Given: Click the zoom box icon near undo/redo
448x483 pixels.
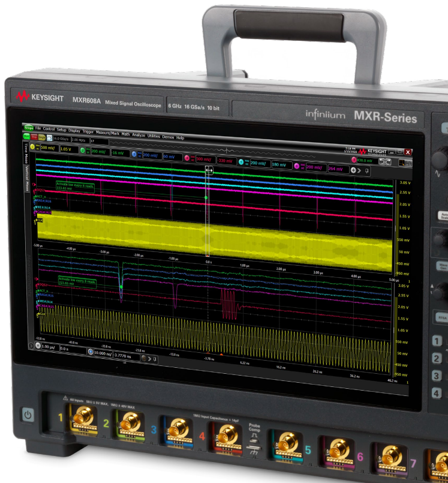Looking at the screenshot, I should [401, 163].
